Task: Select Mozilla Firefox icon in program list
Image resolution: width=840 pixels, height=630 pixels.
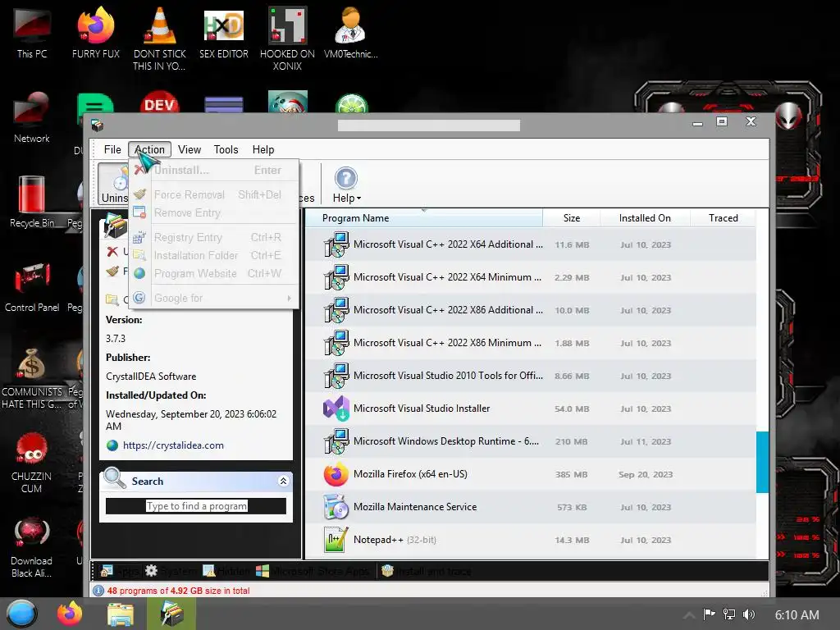Action: 336,474
